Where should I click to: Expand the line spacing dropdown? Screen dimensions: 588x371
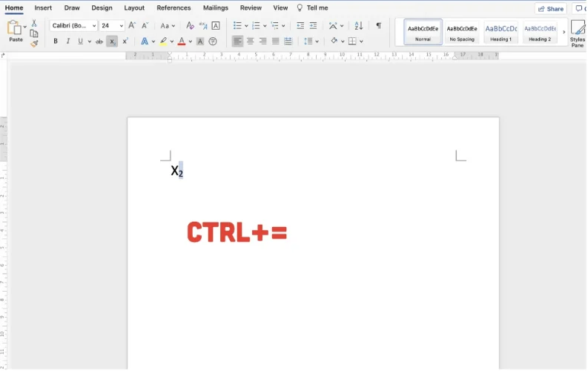317,42
